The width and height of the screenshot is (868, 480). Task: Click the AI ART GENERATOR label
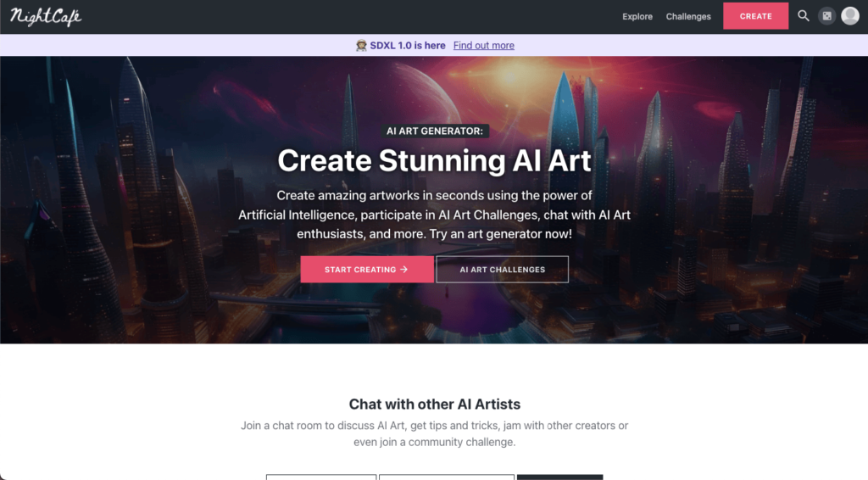click(435, 131)
